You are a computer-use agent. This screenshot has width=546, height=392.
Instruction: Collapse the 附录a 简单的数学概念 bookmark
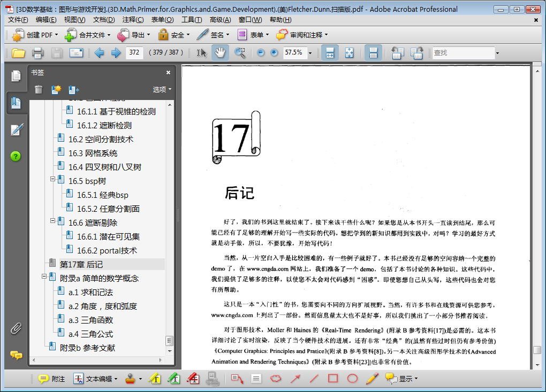(44, 277)
